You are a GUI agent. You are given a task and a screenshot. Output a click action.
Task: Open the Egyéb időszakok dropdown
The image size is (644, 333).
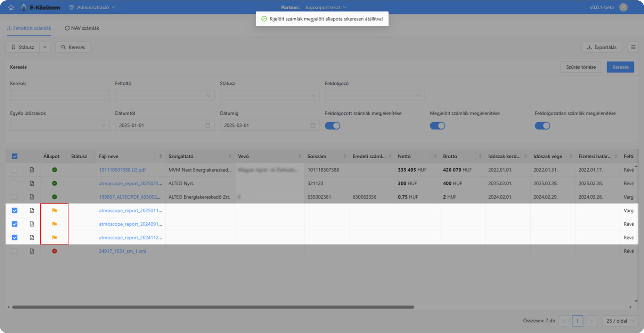point(59,125)
